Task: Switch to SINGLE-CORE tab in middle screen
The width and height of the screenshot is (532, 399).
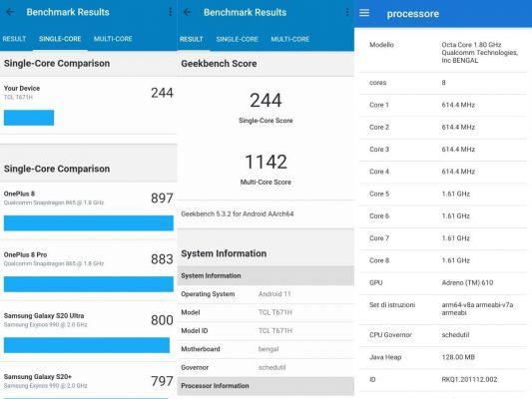Action: (x=238, y=39)
